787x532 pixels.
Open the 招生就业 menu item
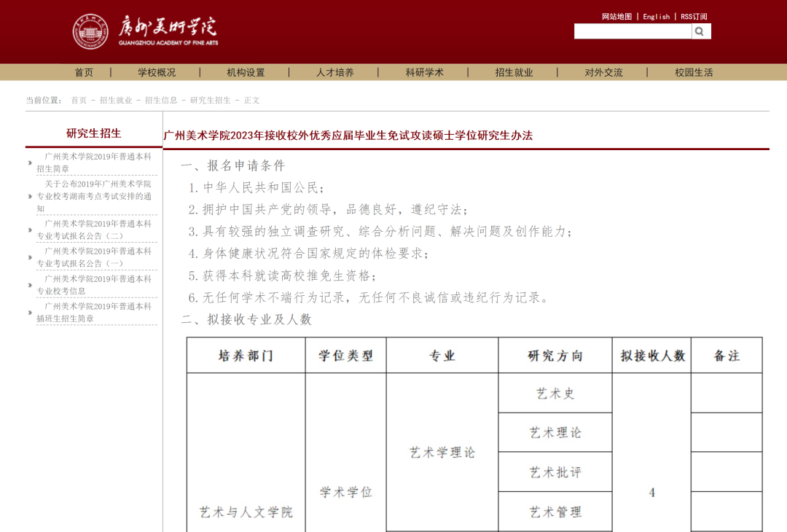(x=514, y=72)
